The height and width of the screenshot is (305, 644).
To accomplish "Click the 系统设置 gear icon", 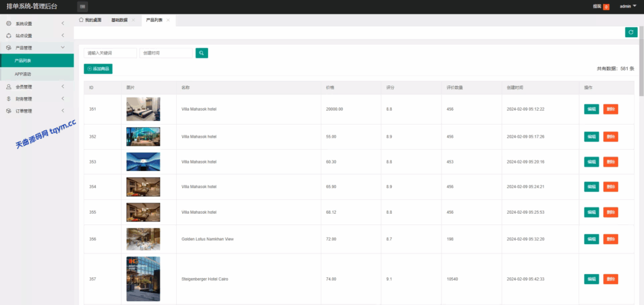I will tap(9, 23).
